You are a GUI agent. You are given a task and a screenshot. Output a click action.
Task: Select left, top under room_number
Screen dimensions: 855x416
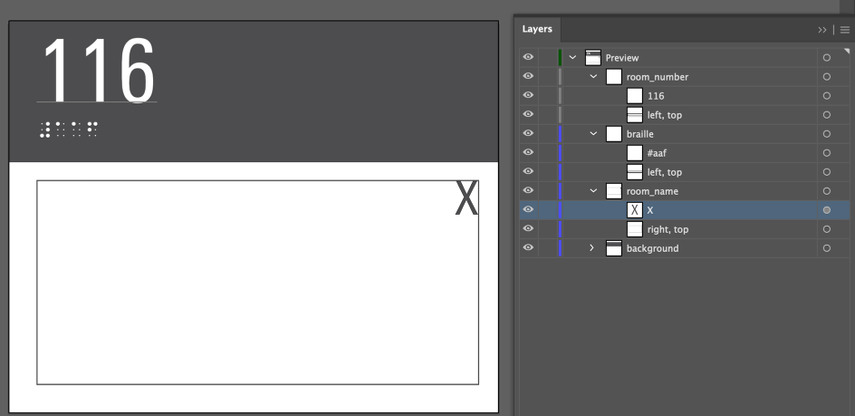665,115
